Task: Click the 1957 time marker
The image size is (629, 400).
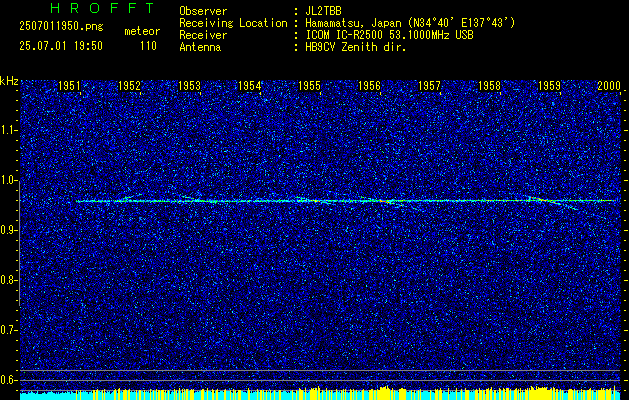Action: pyautogui.click(x=430, y=85)
